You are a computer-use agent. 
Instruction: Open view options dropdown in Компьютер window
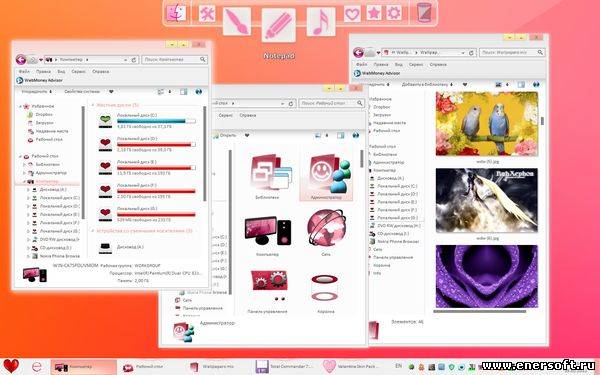(x=170, y=92)
